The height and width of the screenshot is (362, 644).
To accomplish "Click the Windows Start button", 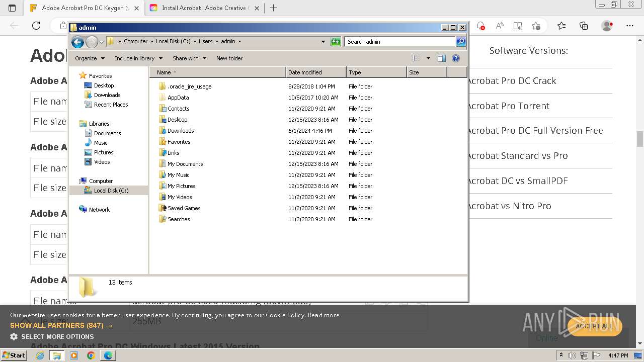I will (14, 355).
